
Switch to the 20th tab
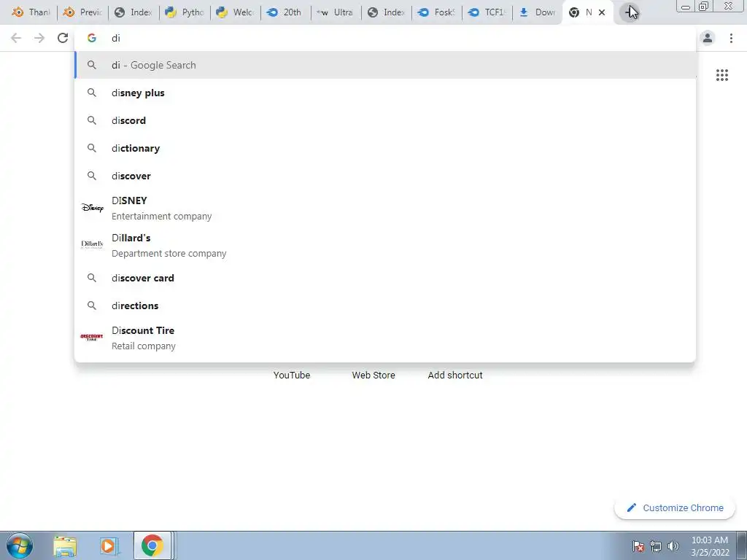click(286, 12)
